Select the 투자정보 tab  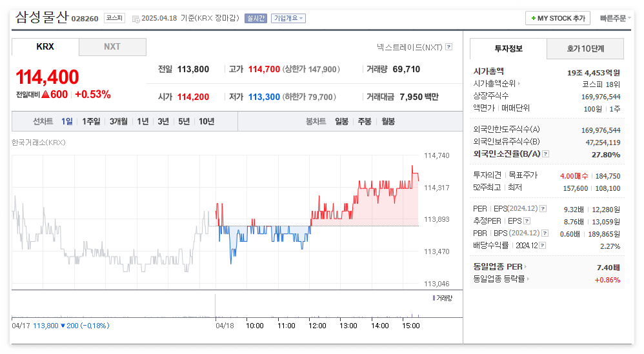tap(508, 48)
